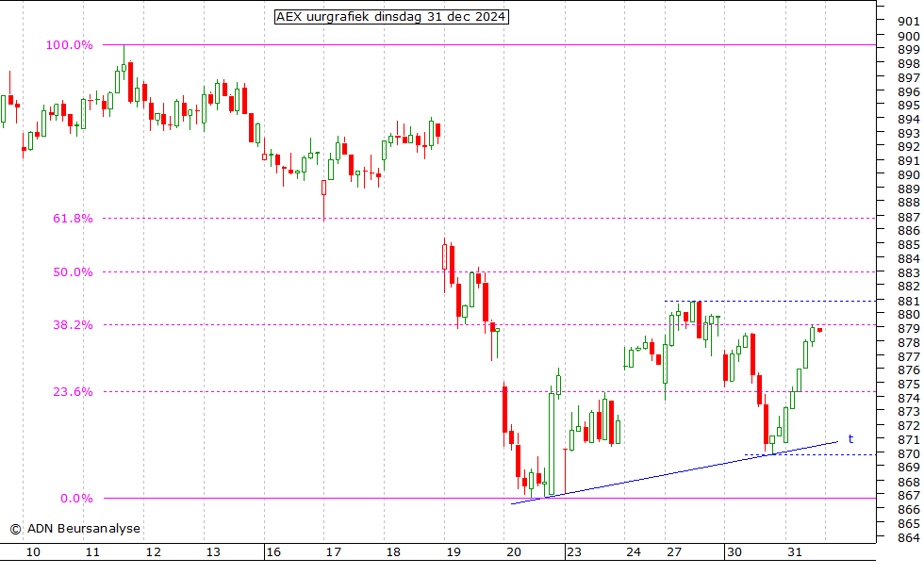The height and width of the screenshot is (575, 924).
Task: Click date label 10 on the time axis
Action: [x=33, y=552]
